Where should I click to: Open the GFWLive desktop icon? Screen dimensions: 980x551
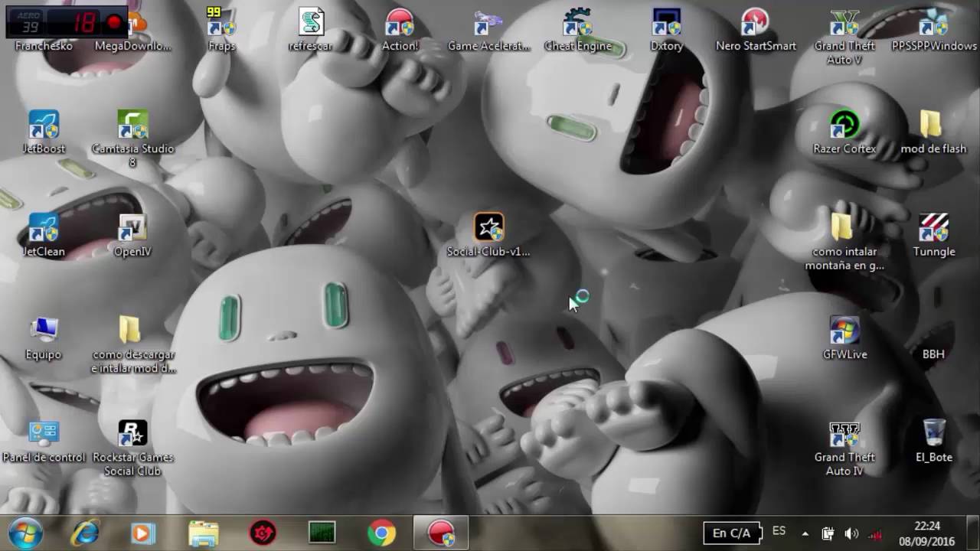tap(844, 337)
